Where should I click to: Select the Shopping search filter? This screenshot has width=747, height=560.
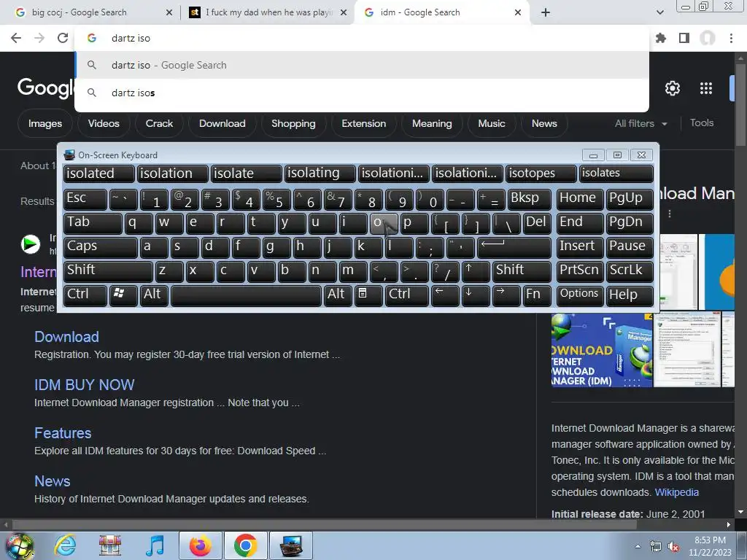pyautogui.click(x=293, y=123)
